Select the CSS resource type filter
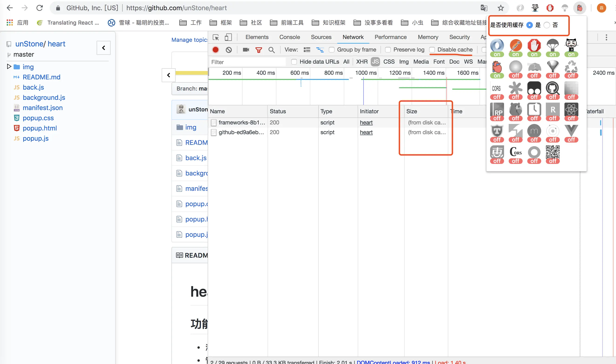 (x=389, y=62)
